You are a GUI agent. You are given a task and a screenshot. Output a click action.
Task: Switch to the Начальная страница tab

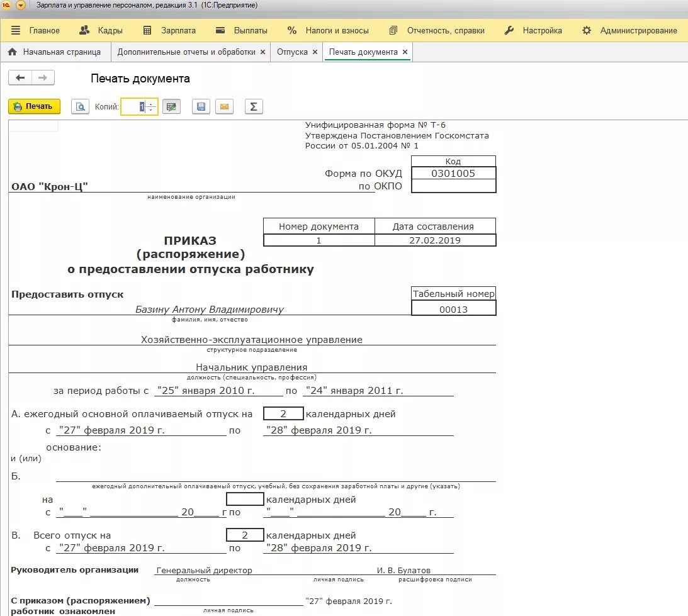coord(56,52)
